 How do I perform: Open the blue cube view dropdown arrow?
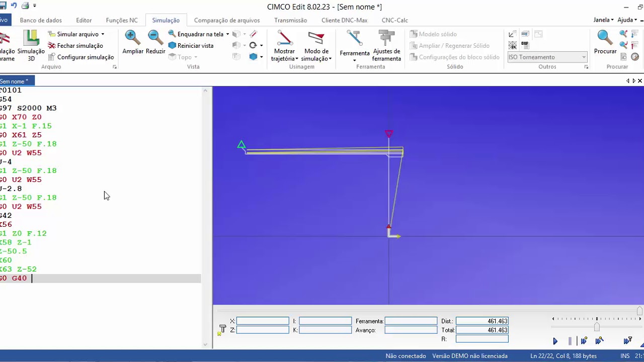coord(261,57)
